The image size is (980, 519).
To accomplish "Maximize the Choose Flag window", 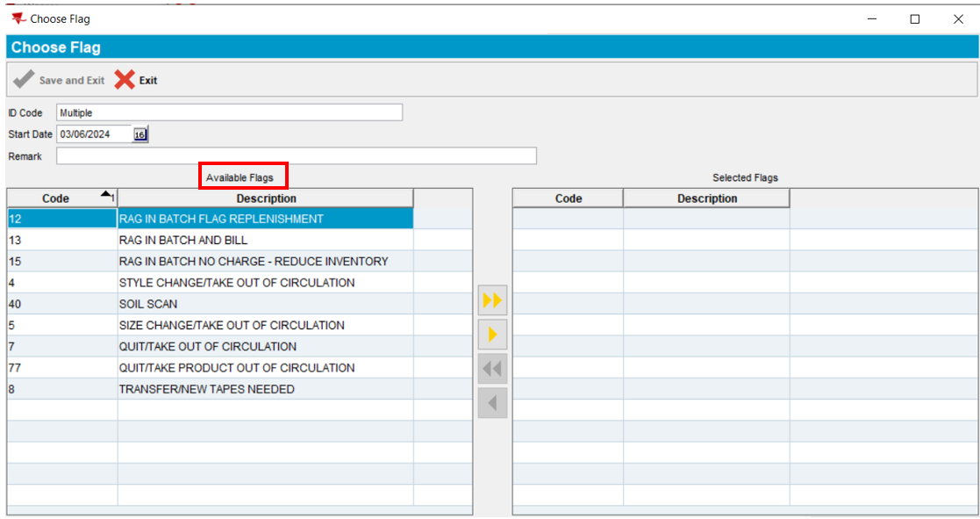I will 914,18.
